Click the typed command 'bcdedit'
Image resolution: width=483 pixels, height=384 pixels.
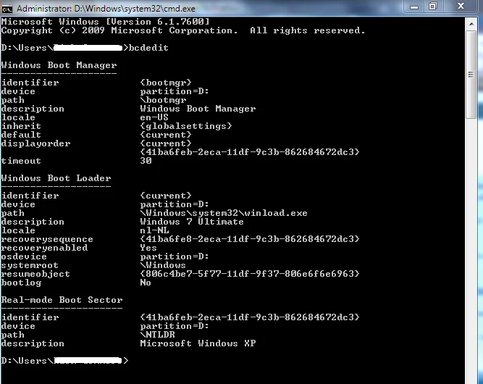click(x=148, y=48)
